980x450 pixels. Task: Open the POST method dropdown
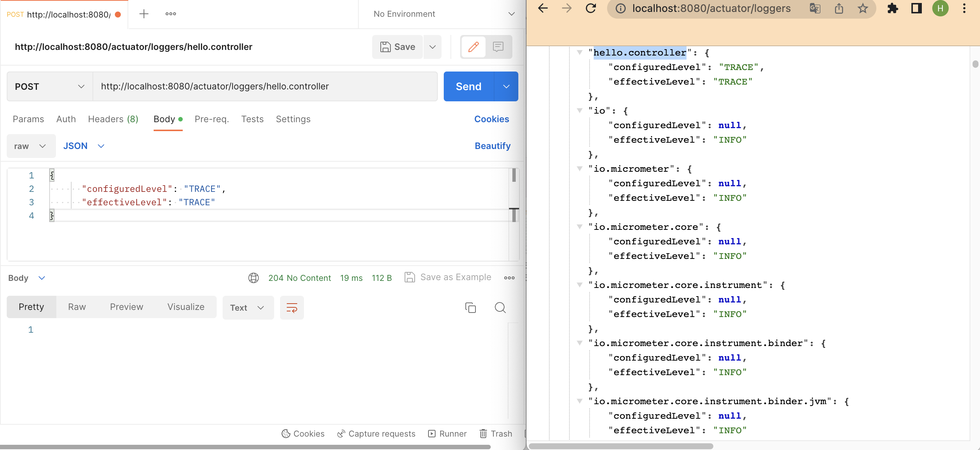50,86
